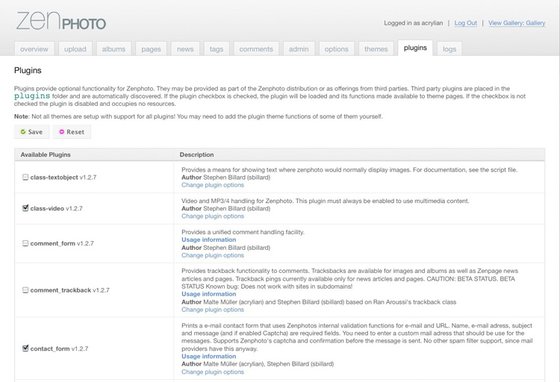Click the comment_trackback plugin name
Viewport: 560px width, 382px height.
pos(61,290)
